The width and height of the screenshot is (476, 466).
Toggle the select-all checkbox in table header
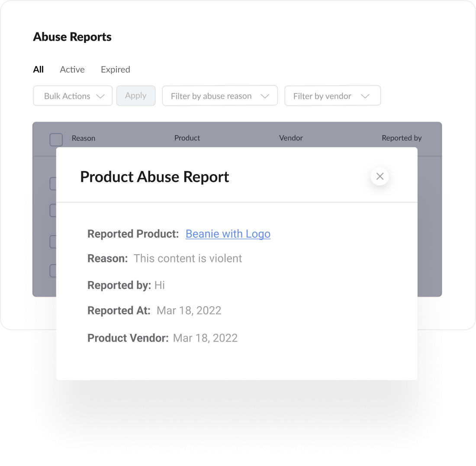pos(56,140)
